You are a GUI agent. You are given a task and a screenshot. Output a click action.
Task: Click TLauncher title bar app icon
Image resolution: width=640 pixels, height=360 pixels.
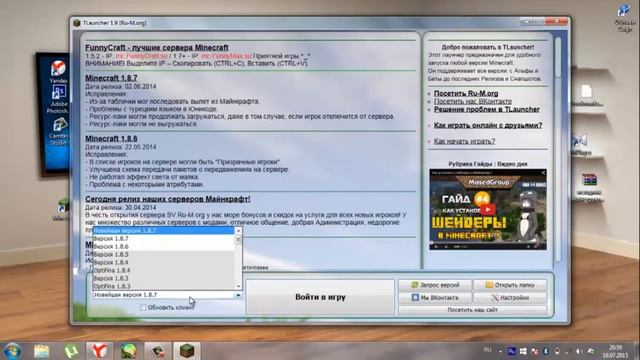tap(77, 23)
